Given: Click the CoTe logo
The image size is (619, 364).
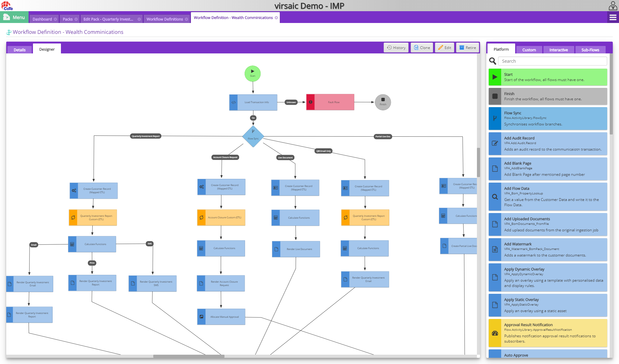Looking at the screenshot, I should (x=7, y=5).
